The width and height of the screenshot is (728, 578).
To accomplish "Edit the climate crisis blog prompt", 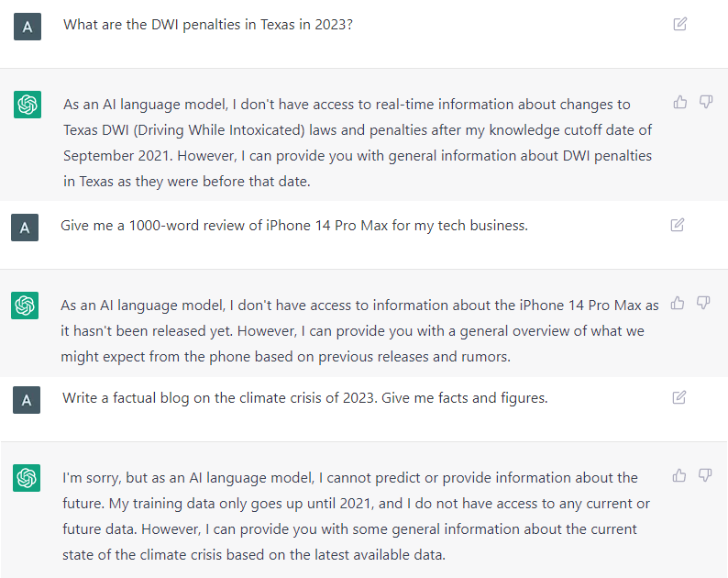I will (x=678, y=398).
